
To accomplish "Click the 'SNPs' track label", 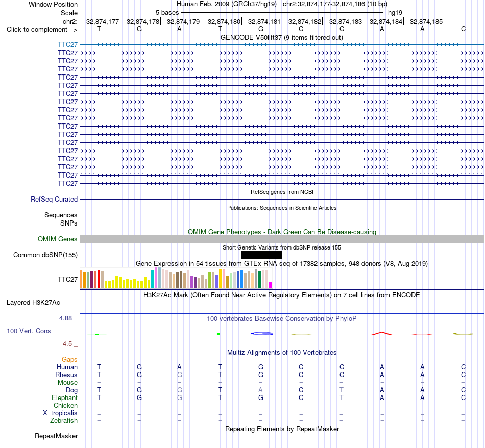I will (69, 223).
